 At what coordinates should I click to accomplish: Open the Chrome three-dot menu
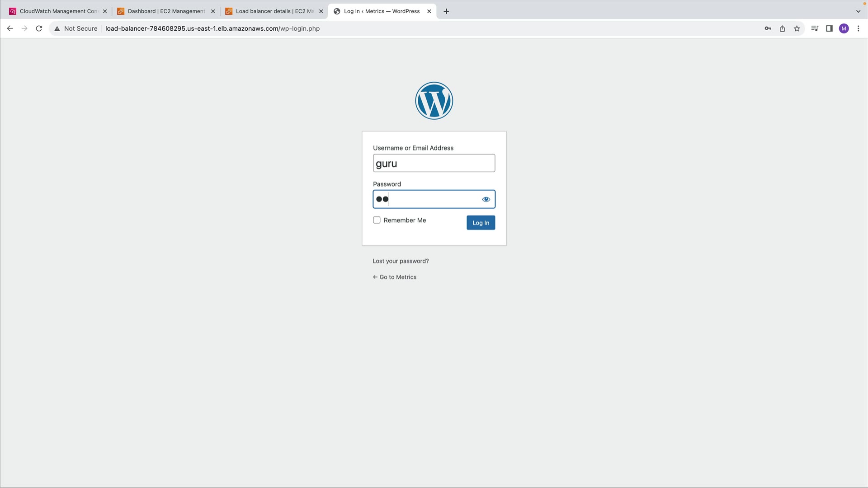(858, 28)
